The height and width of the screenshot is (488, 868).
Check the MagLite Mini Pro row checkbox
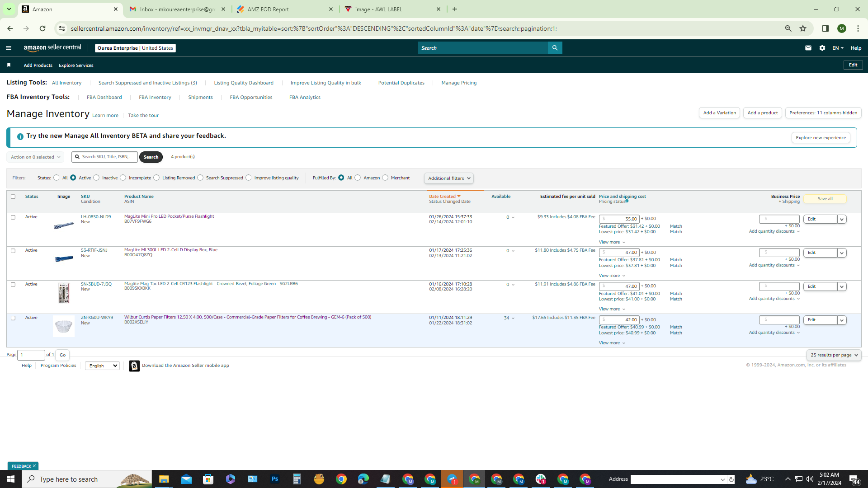[x=13, y=217]
